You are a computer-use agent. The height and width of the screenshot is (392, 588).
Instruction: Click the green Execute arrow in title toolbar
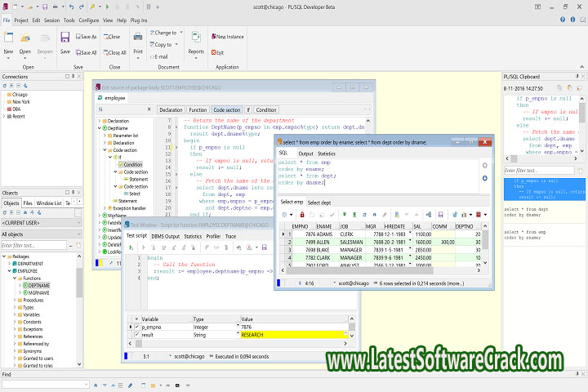(107, 7)
